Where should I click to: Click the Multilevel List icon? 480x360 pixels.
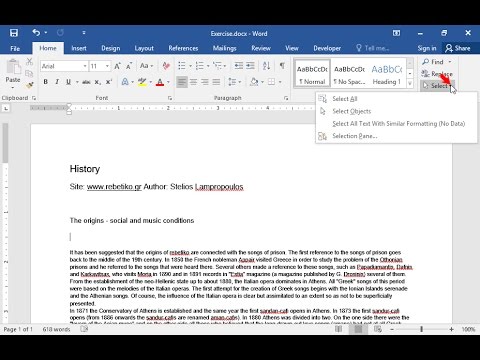[217, 66]
